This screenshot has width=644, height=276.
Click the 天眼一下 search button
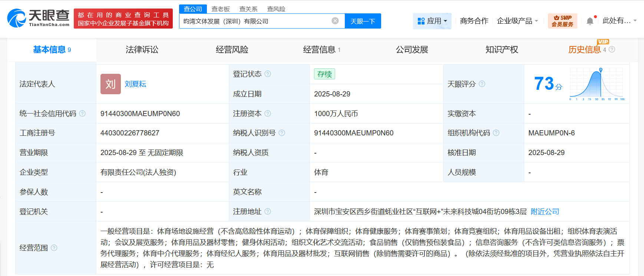coord(363,21)
